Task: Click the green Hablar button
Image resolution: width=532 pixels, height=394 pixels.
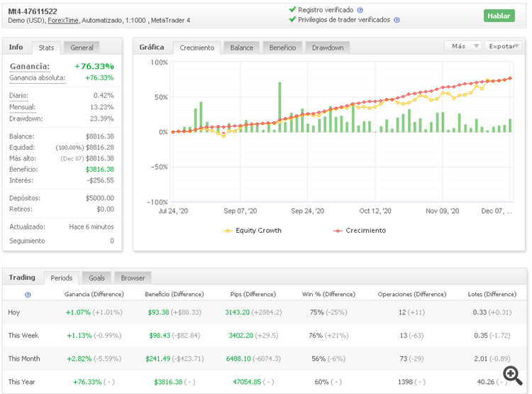Action: tap(499, 16)
